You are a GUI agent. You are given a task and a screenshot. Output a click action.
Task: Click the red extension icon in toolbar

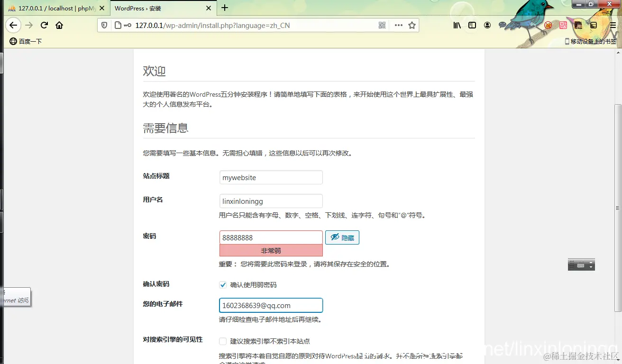click(563, 25)
